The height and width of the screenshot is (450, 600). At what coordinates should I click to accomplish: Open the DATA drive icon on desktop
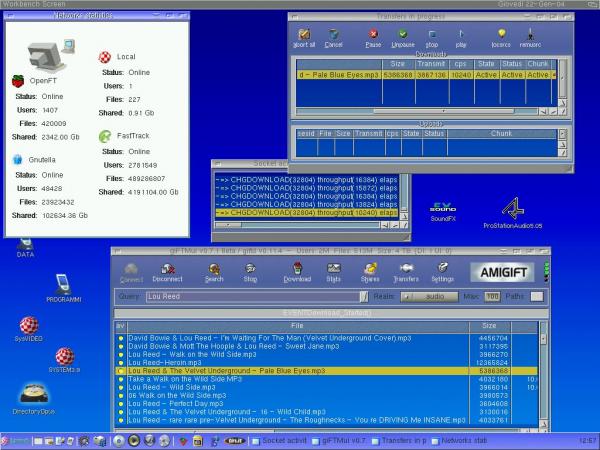coord(25,248)
